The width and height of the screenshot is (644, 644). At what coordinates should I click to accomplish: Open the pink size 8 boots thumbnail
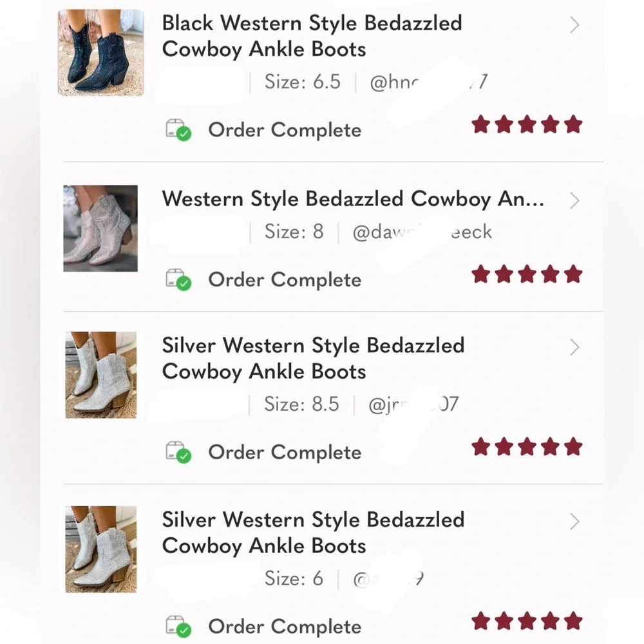pos(100,229)
